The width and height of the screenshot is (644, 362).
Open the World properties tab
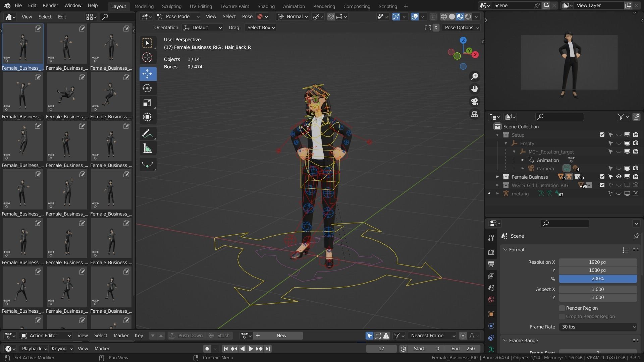491,299
